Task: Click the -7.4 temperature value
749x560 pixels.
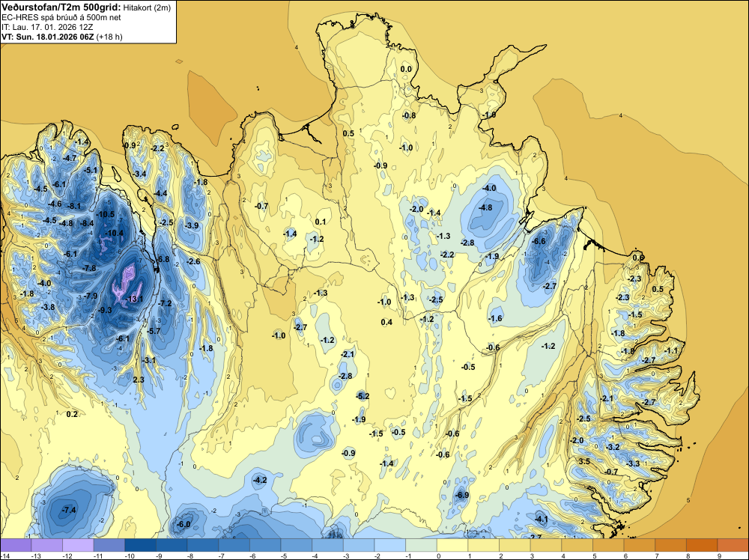Action: pos(69,510)
